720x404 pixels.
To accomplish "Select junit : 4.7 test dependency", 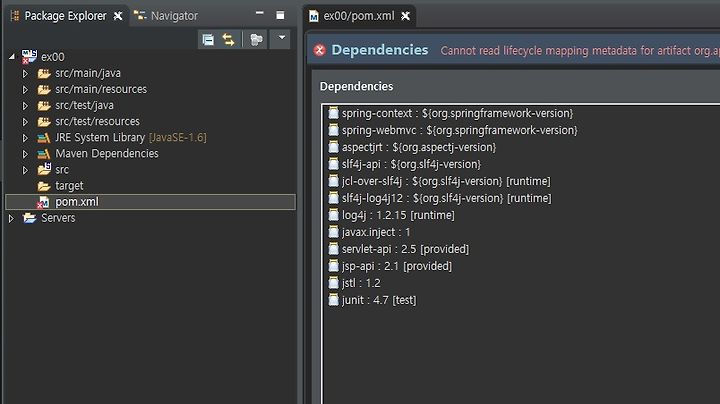I will coord(379,300).
